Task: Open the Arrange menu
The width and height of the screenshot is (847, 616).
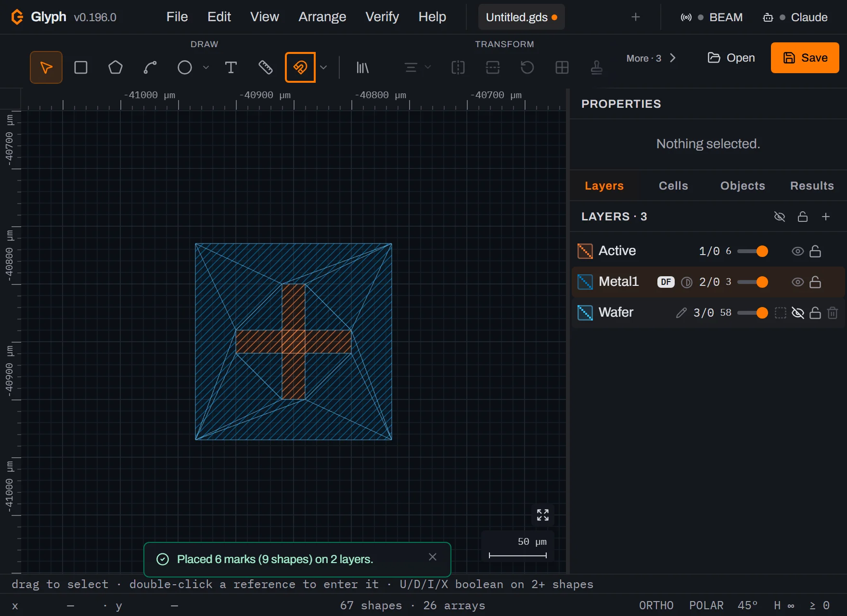Action: click(322, 17)
